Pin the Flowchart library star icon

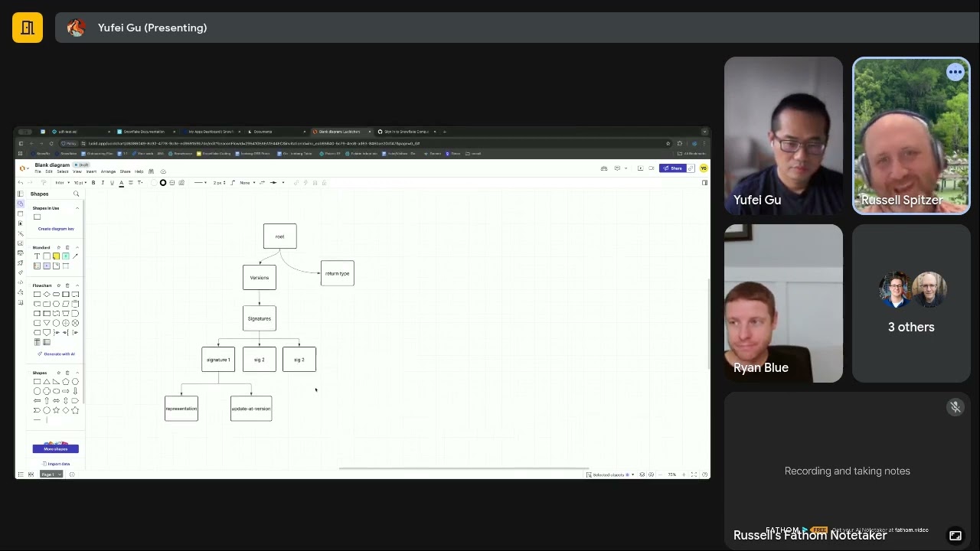coord(58,285)
